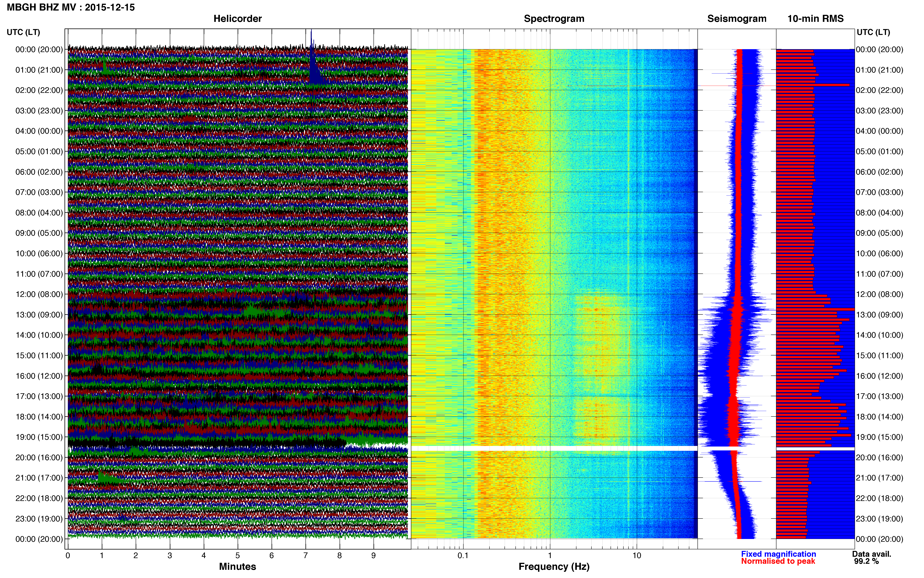Click the Data avail. label
This screenshot has height=578, width=924.
[872, 554]
